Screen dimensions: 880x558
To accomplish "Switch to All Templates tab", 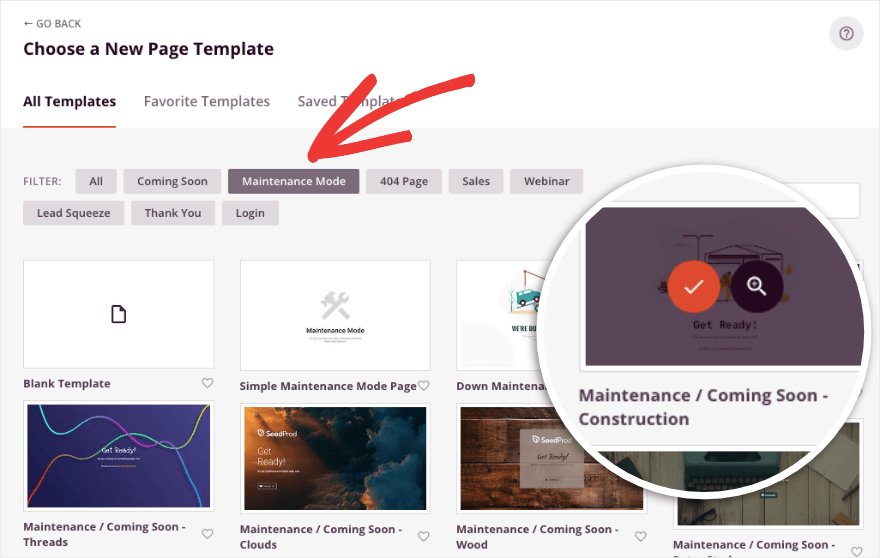I will 70,102.
